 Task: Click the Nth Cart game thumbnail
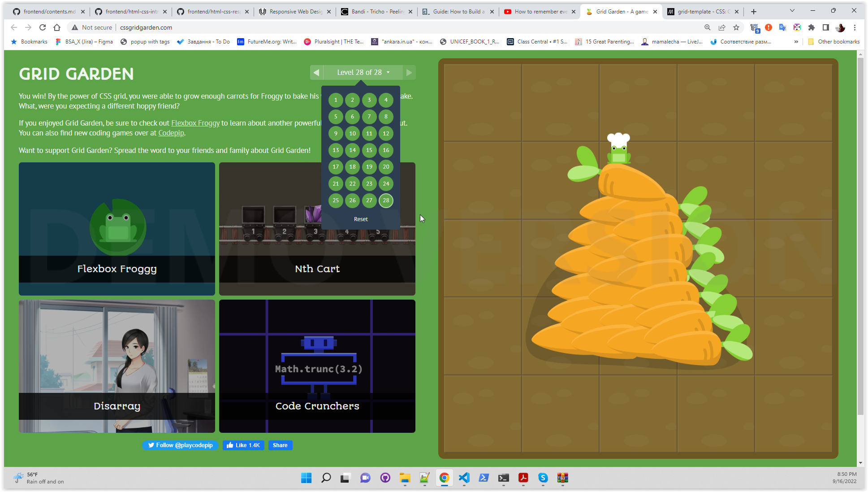[x=317, y=229]
